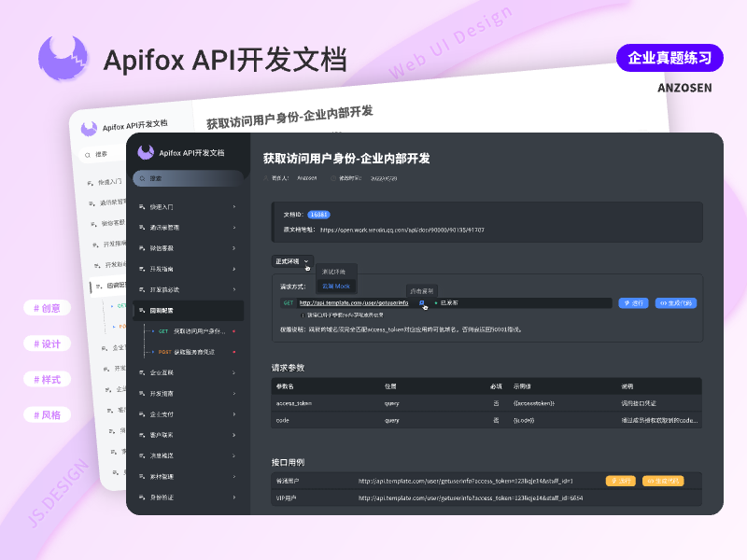
Task: Click the person icon beside 责任人
Action: coord(266,178)
